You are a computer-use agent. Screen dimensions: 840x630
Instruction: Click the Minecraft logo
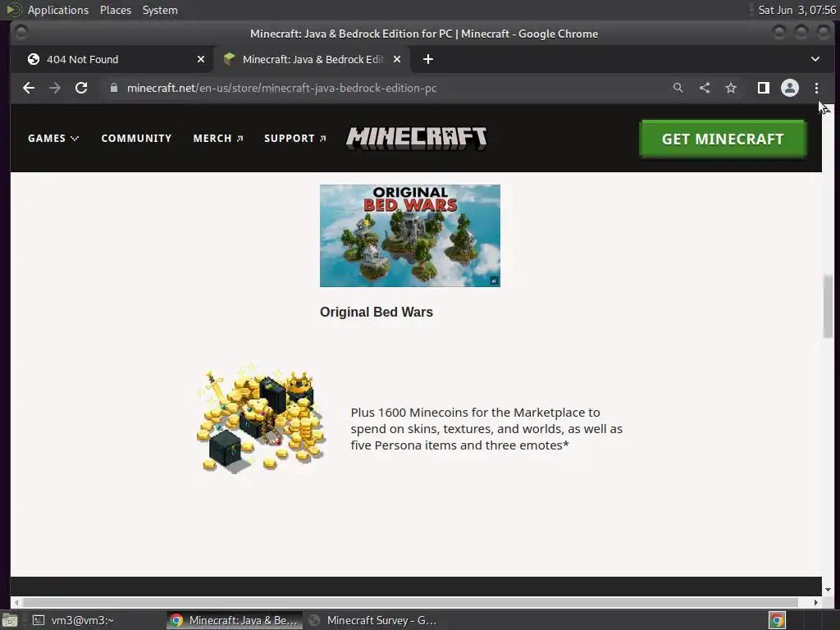pyautogui.click(x=417, y=138)
